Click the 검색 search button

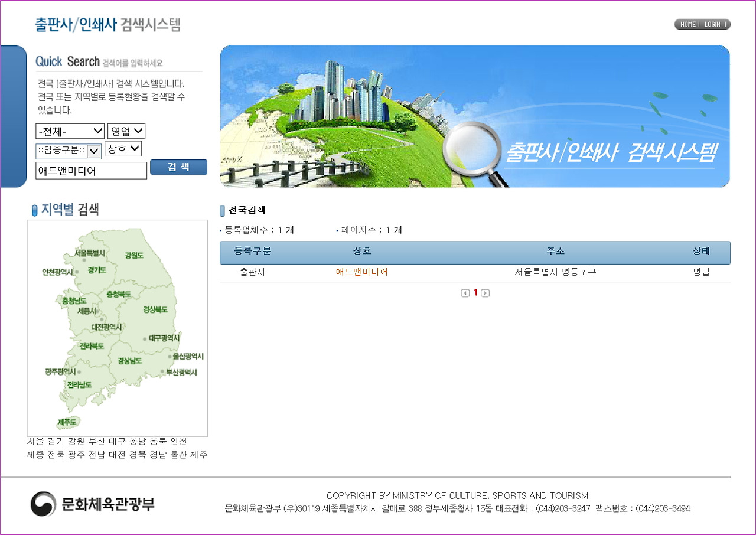coord(178,167)
